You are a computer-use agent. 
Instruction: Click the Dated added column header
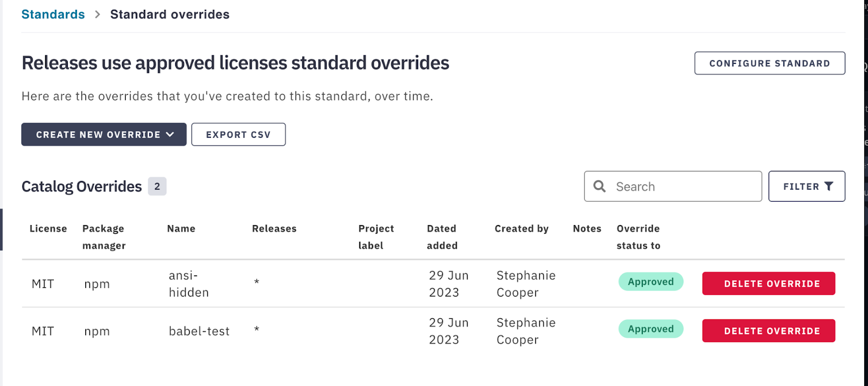(442, 237)
